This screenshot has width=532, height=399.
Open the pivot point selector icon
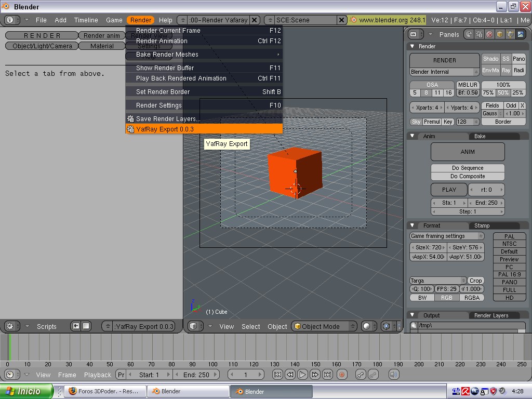click(x=389, y=326)
